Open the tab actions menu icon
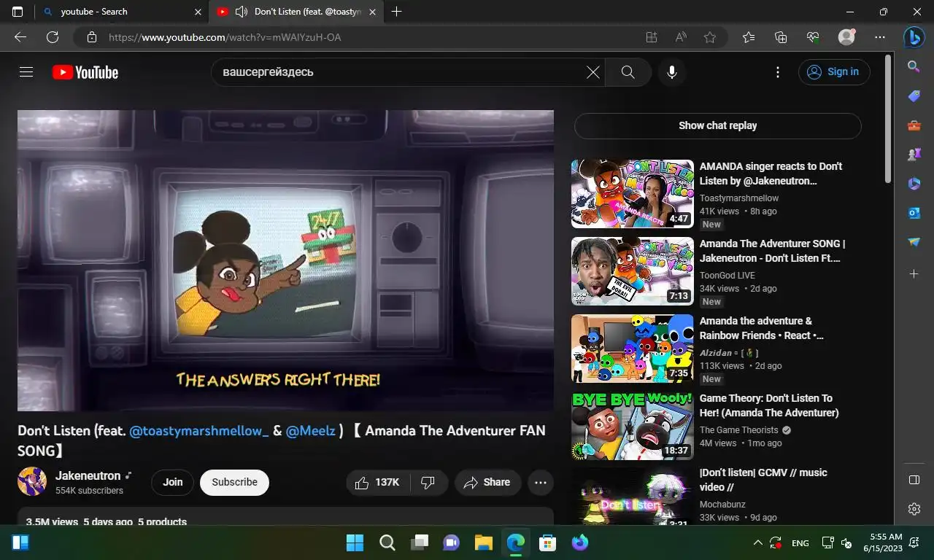The image size is (934, 560). tap(18, 12)
